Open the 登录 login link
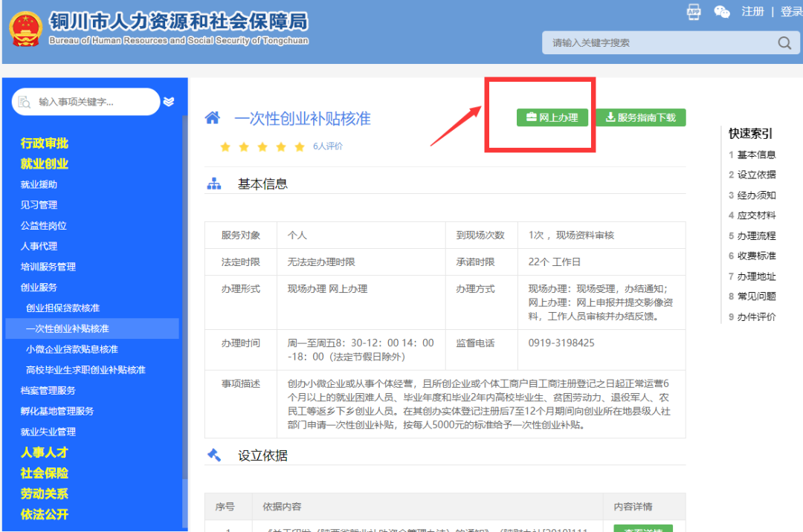The height and width of the screenshot is (532, 803). tap(791, 11)
